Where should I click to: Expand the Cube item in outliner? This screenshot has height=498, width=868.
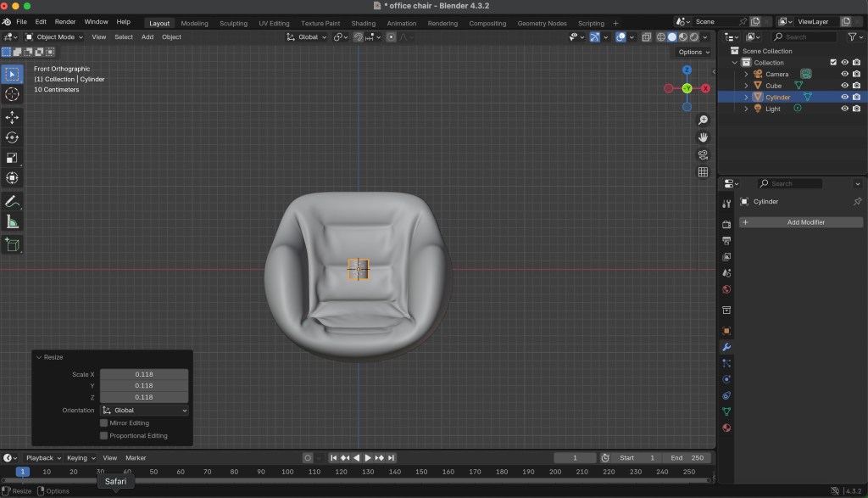click(x=746, y=86)
